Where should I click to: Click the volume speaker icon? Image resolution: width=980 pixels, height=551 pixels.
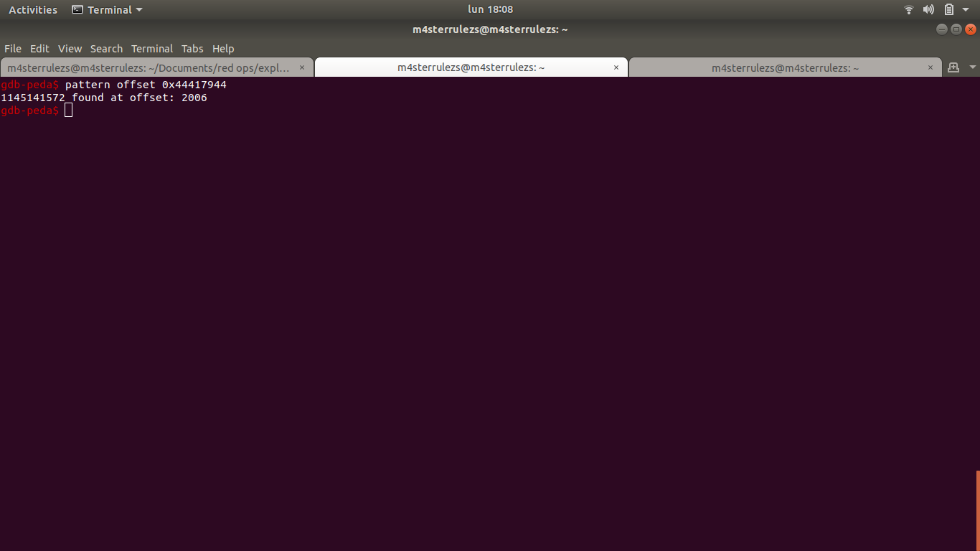(928, 9)
